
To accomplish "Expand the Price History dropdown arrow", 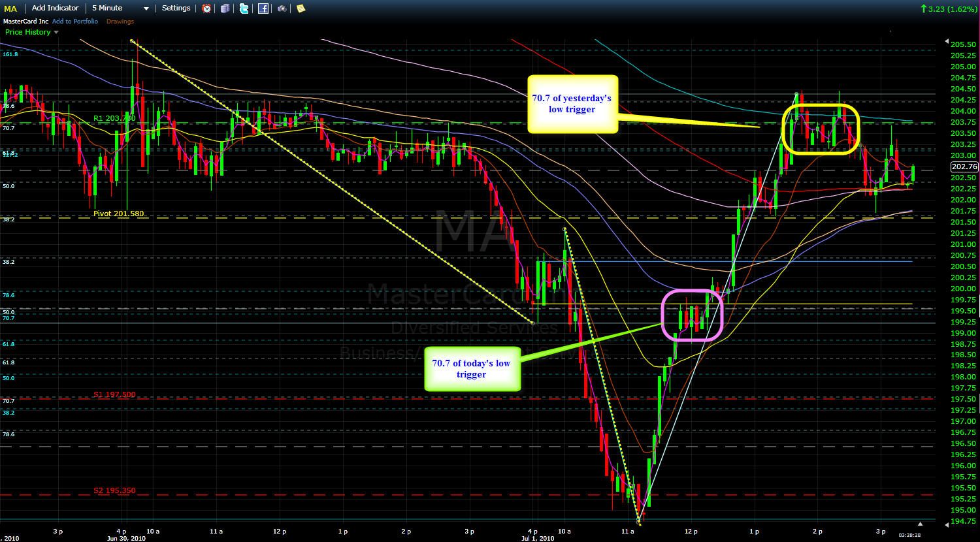I will pyautogui.click(x=56, y=32).
